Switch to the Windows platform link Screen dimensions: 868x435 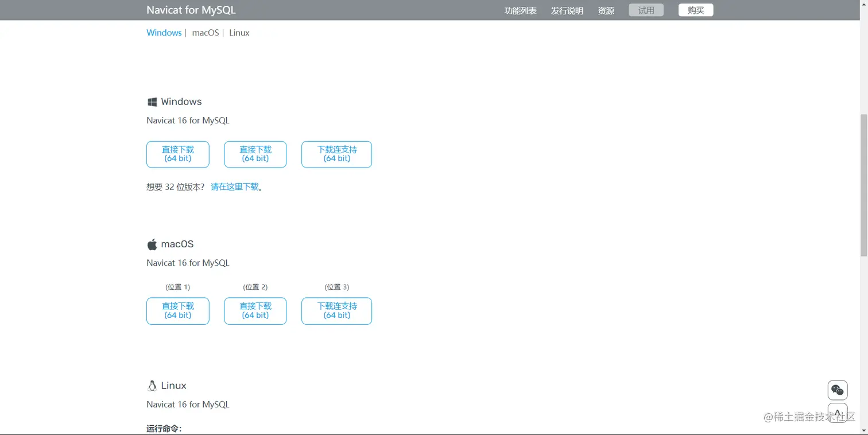164,33
